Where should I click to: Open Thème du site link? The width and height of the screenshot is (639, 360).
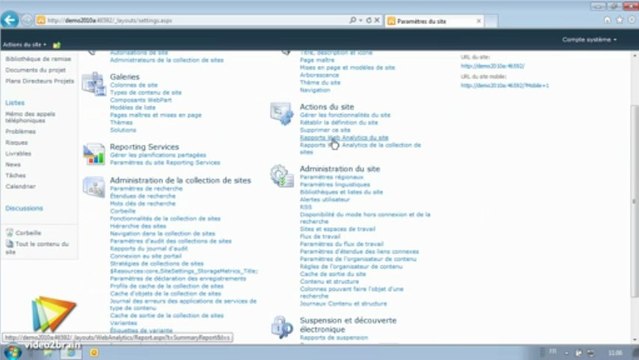pyautogui.click(x=320, y=82)
